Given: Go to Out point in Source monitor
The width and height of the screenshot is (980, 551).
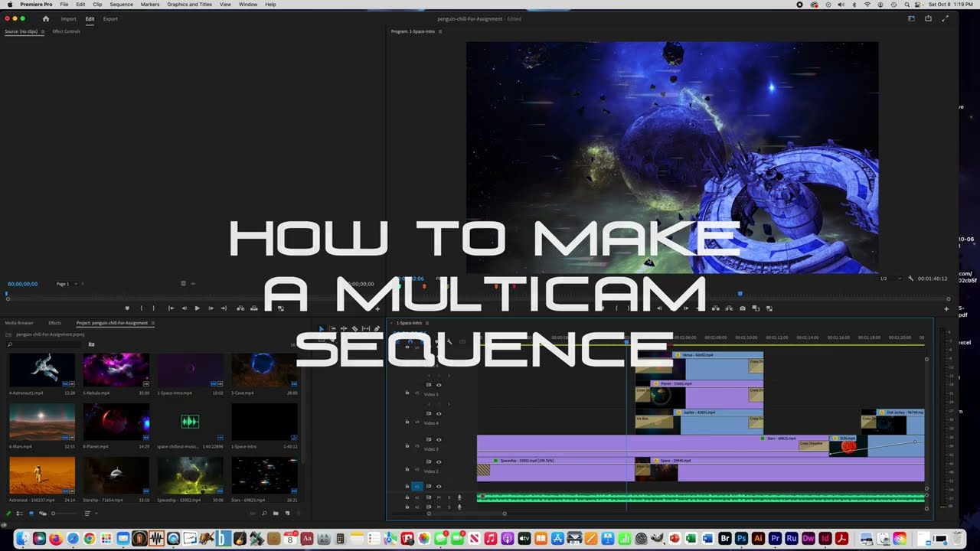Looking at the screenshot, I should point(224,308).
